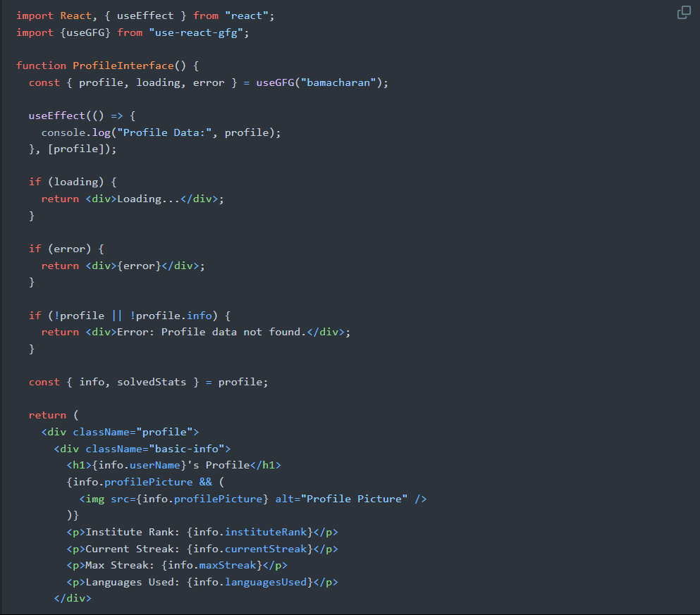
Task: Click the alt="Profile Picture" attribute
Action: pos(341,499)
